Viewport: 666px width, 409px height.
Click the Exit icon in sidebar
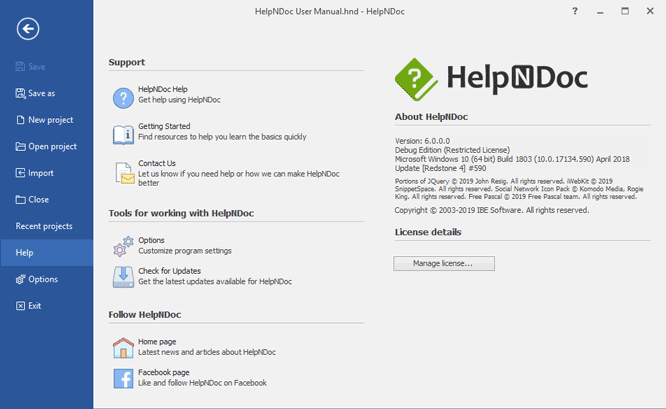point(20,306)
